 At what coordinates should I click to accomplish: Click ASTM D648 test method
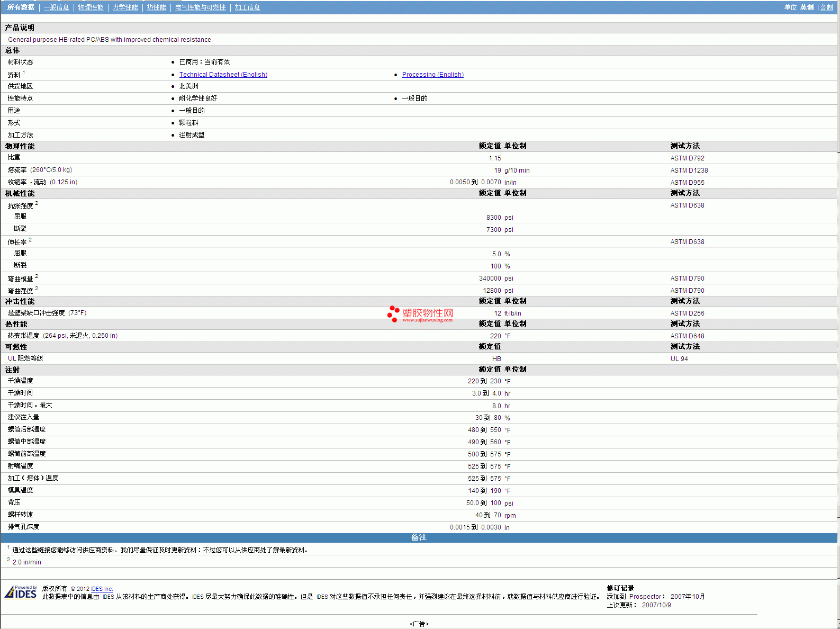(x=687, y=336)
